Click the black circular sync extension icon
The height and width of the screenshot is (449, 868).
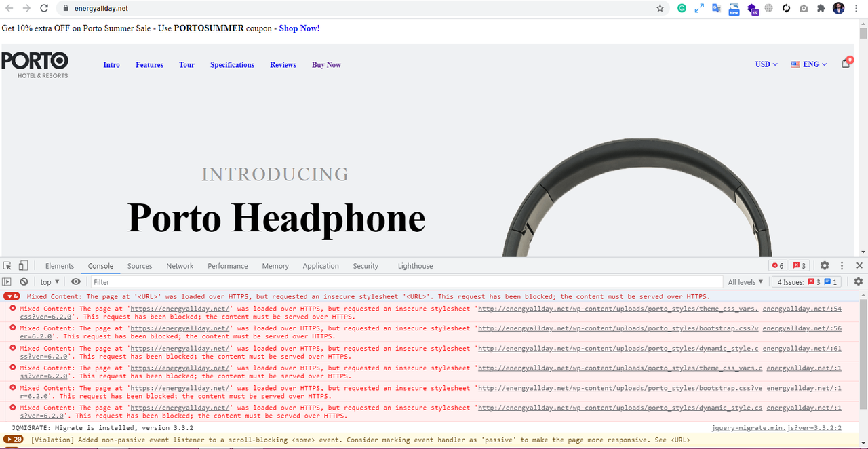click(786, 8)
